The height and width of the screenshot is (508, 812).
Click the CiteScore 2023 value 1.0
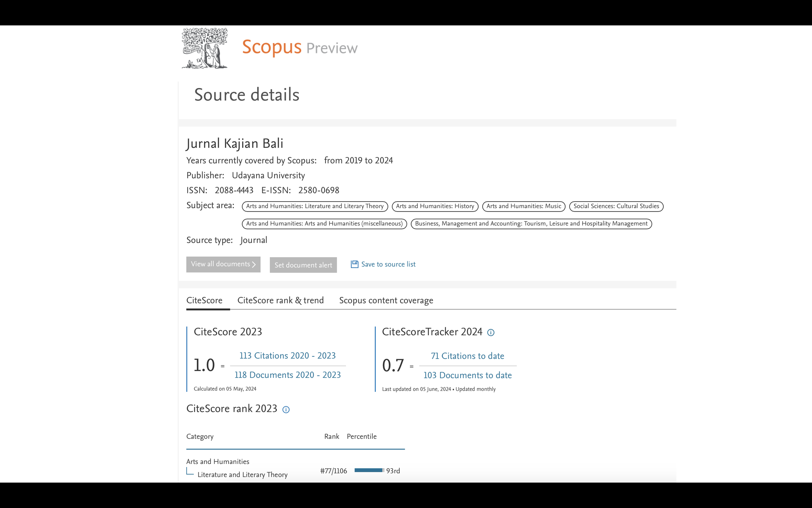click(204, 365)
